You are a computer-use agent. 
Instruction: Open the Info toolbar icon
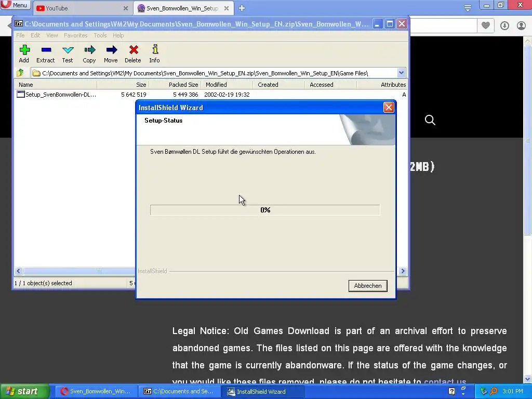click(155, 54)
